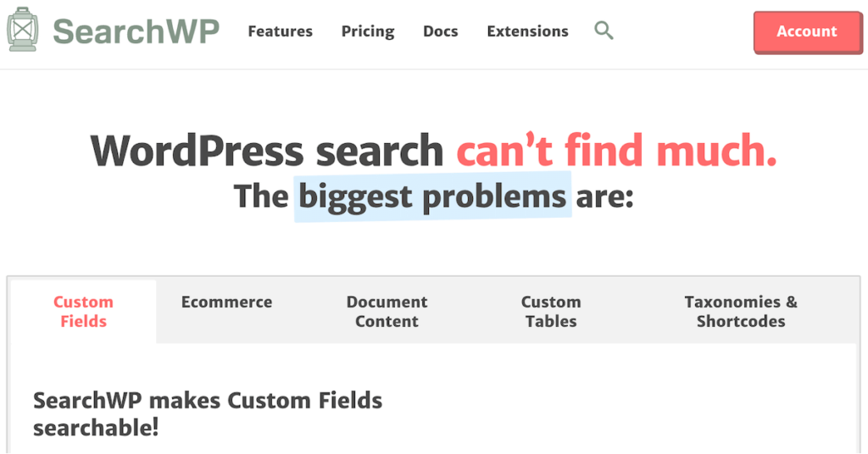
Task: Click the dark "WordPress search" headline text
Action: pos(267,151)
